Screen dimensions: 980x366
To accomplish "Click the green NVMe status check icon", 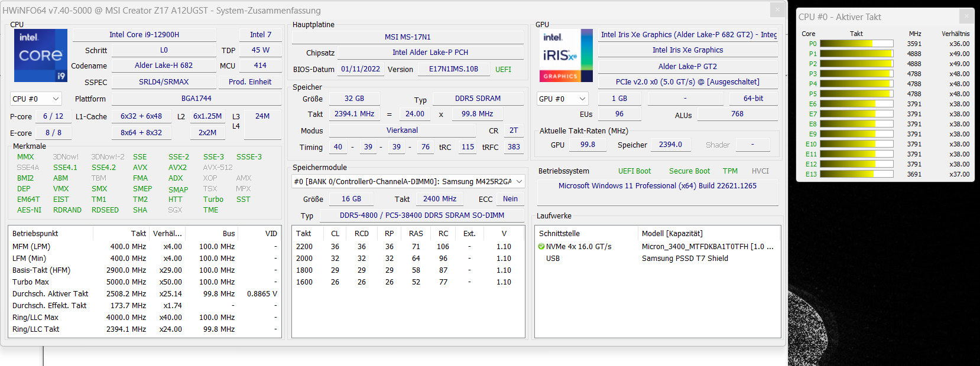I will click(541, 247).
